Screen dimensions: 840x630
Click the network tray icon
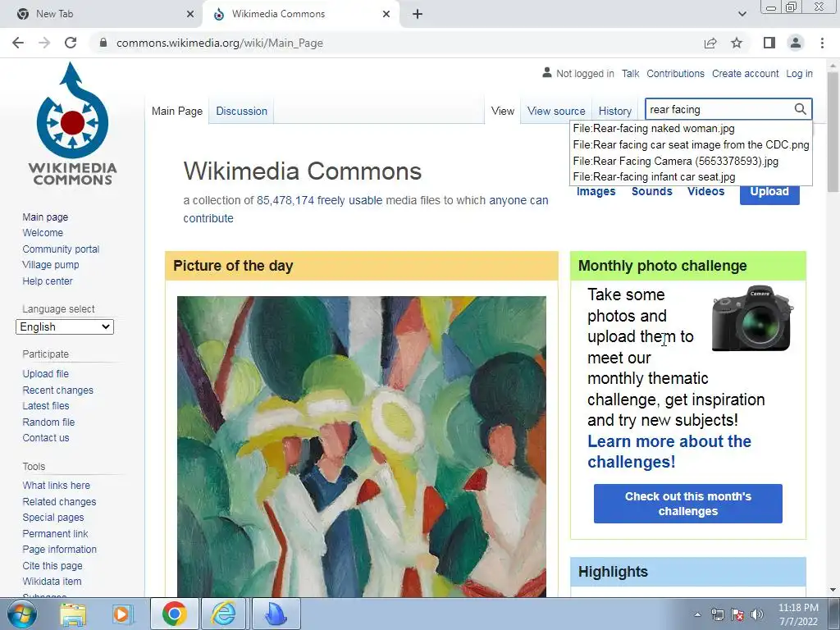click(x=717, y=615)
